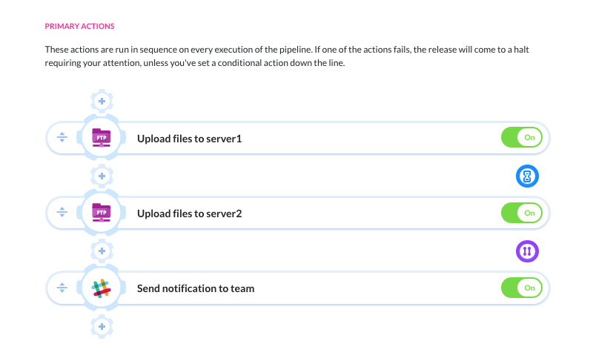Click reorder arrows for Send notification row
Screen dimensions: 596x364
coord(62,288)
